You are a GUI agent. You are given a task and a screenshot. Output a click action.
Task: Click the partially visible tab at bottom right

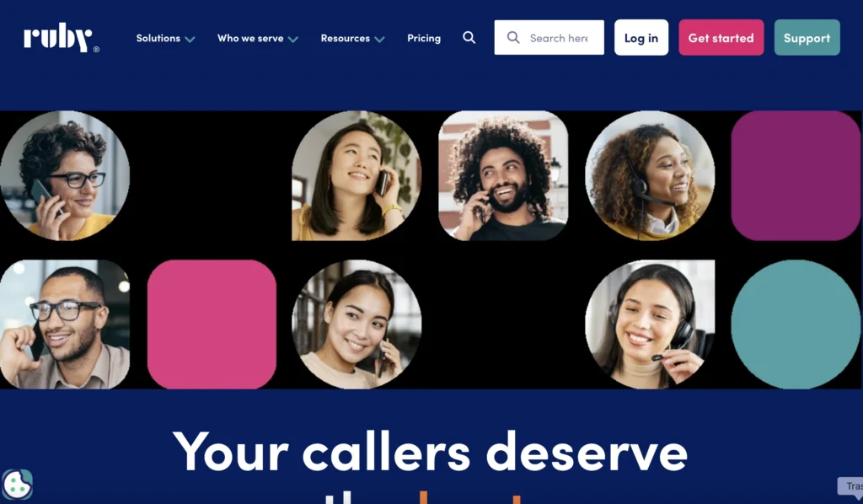[x=850, y=485]
